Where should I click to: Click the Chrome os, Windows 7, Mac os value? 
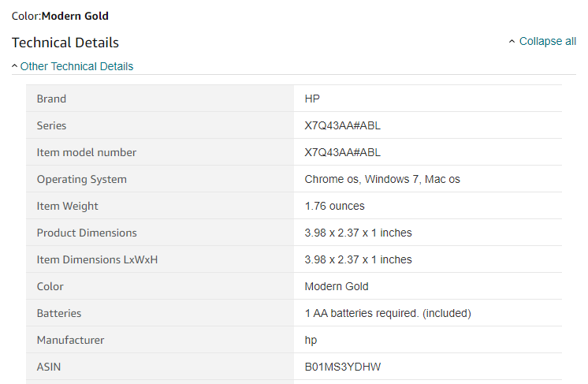(x=382, y=179)
